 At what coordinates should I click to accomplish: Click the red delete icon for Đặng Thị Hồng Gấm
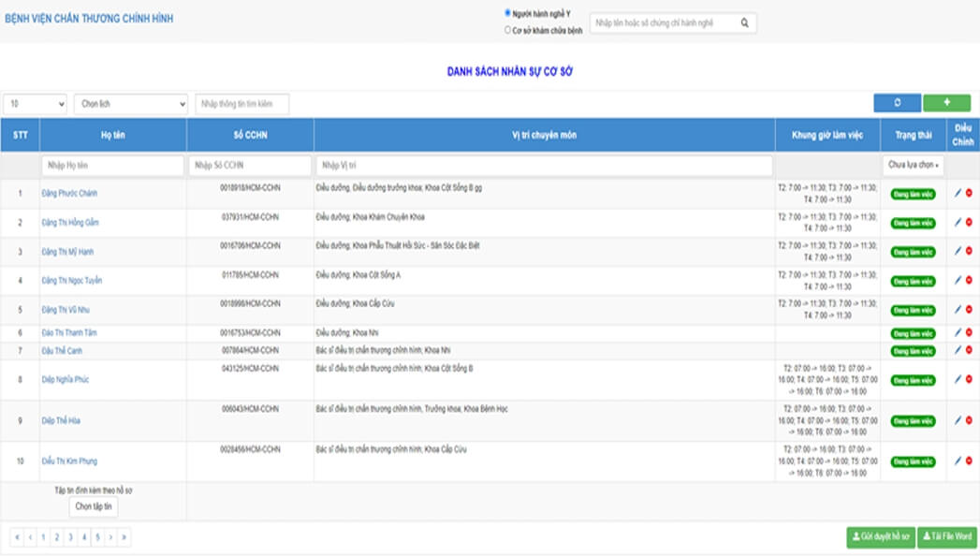click(969, 223)
